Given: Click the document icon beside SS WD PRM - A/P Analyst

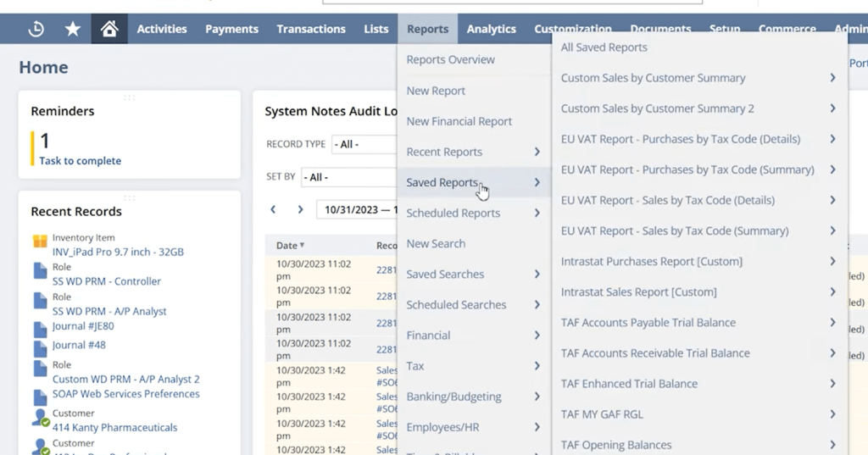Looking at the screenshot, I should (x=40, y=301).
